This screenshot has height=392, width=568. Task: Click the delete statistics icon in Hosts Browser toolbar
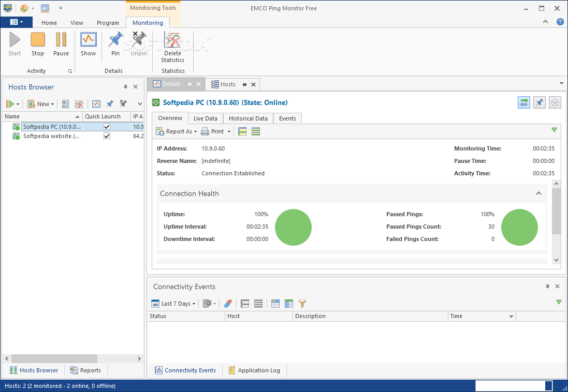pos(79,104)
